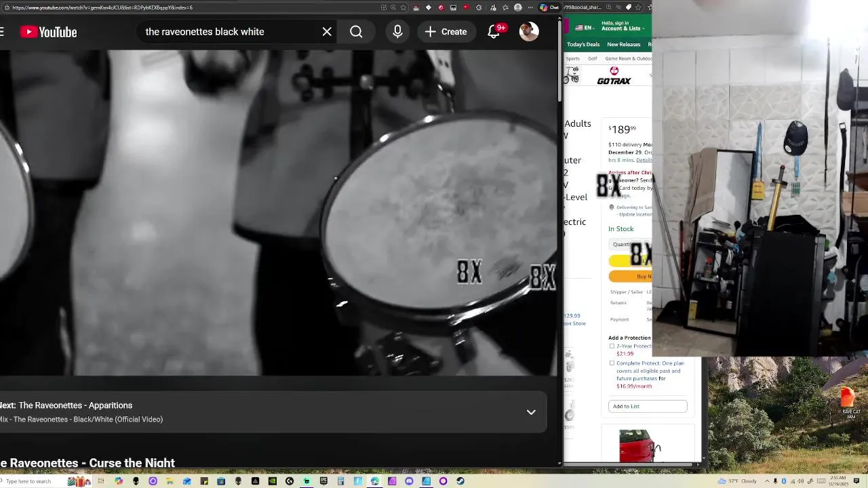Image resolution: width=868 pixels, height=488 pixels.
Task: Open File Explorer from the taskbar
Action: coord(170,481)
